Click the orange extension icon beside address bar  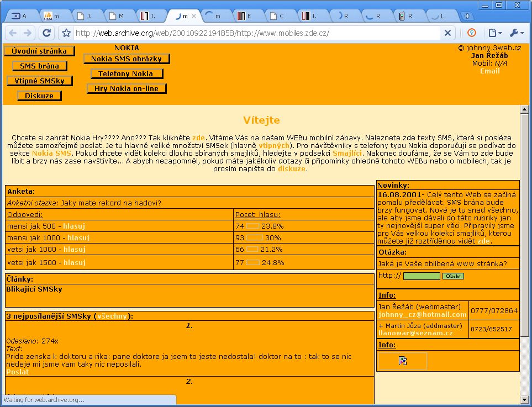click(472, 33)
